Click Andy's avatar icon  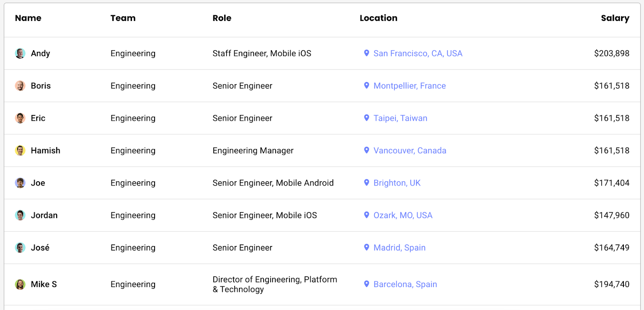(x=20, y=53)
